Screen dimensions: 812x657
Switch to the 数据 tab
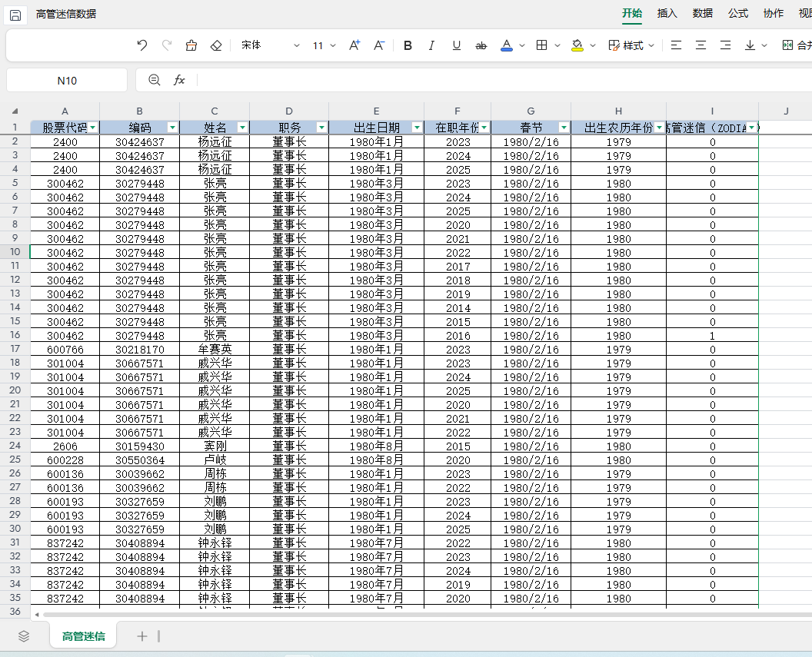(702, 14)
